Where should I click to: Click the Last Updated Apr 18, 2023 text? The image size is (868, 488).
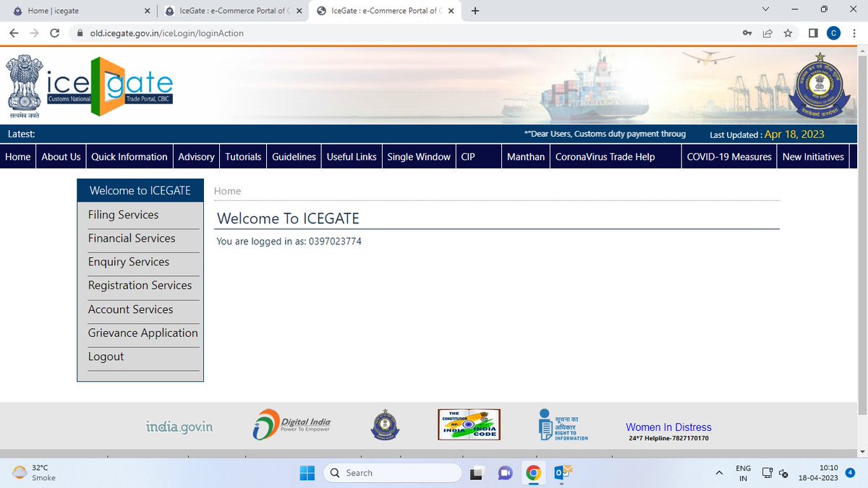click(767, 134)
